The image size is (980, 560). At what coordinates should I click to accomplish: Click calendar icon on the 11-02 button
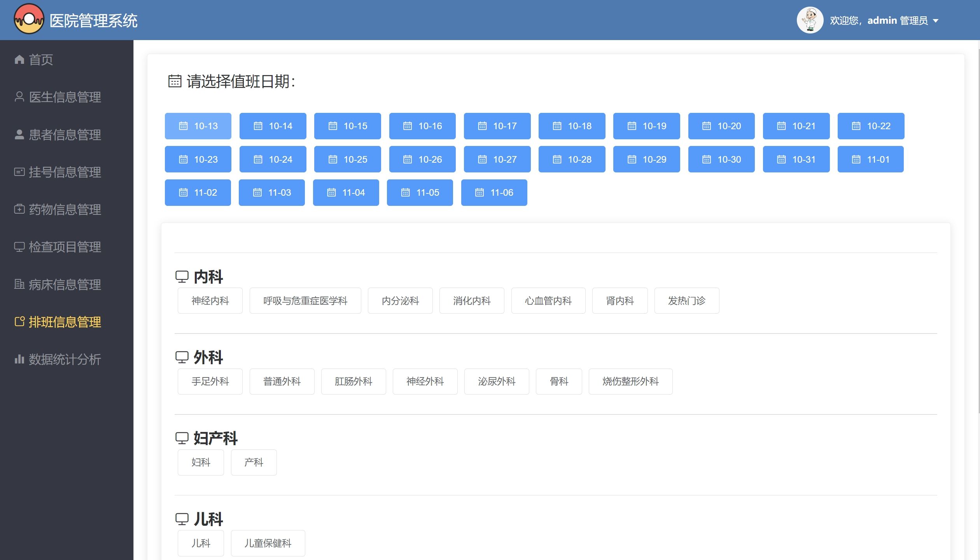[183, 193]
